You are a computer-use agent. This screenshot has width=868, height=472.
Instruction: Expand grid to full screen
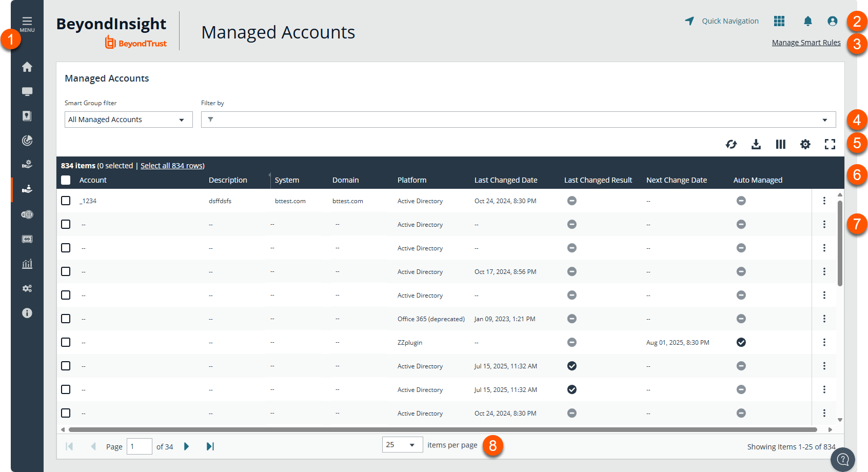pos(830,144)
